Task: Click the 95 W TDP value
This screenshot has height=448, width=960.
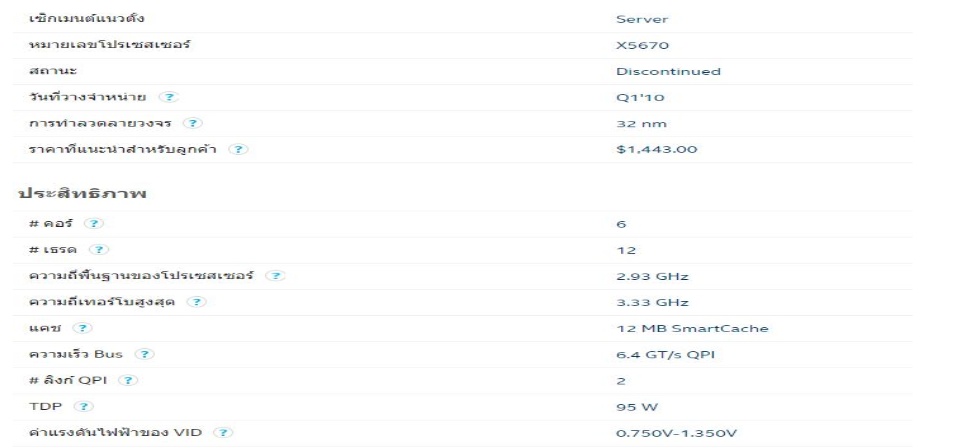Action: 637,407
